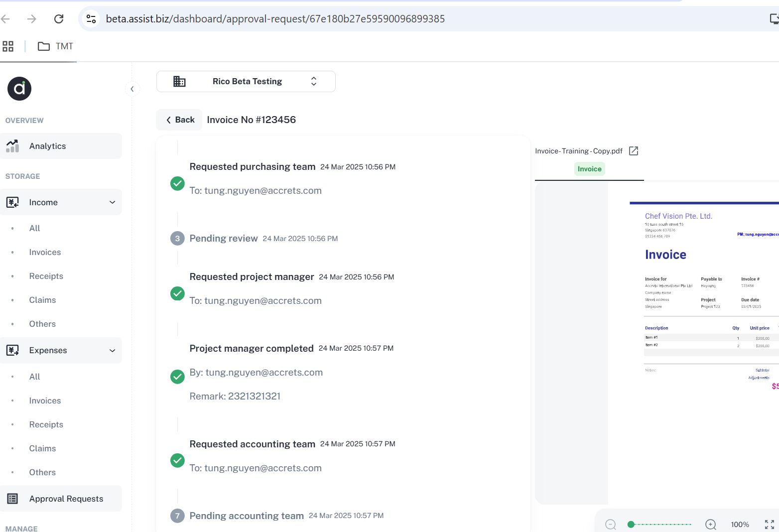Toggle fullscreen view of the document
This screenshot has height=532, width=779.
(770, 524)
